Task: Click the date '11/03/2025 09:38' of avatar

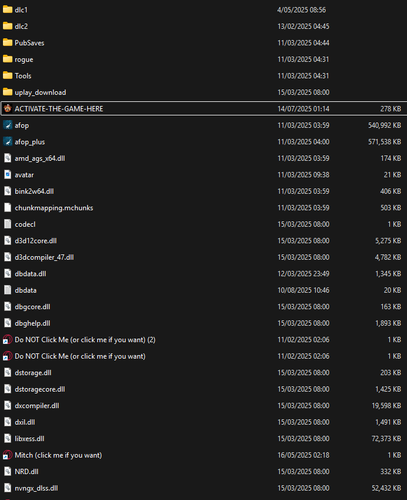Action: 303,175
